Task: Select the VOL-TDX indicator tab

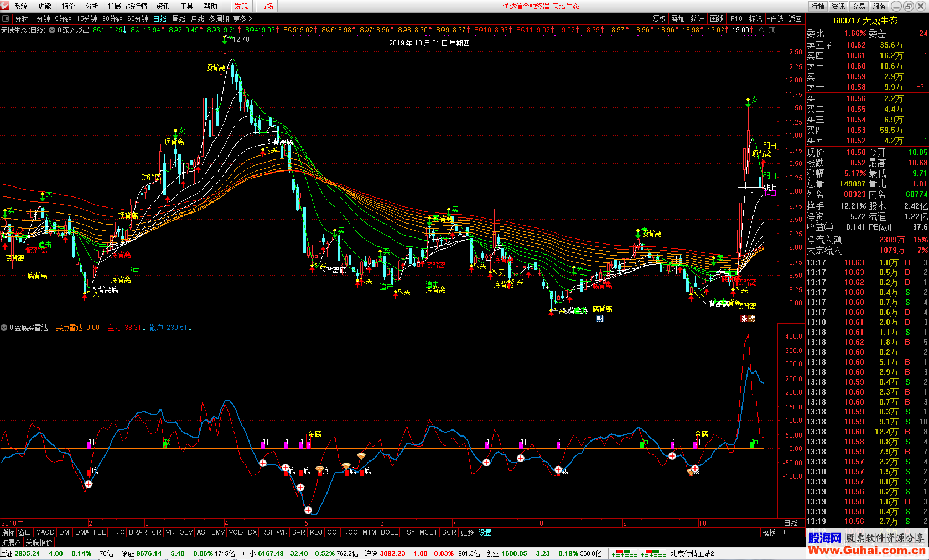Action: (x=243, y=532)
